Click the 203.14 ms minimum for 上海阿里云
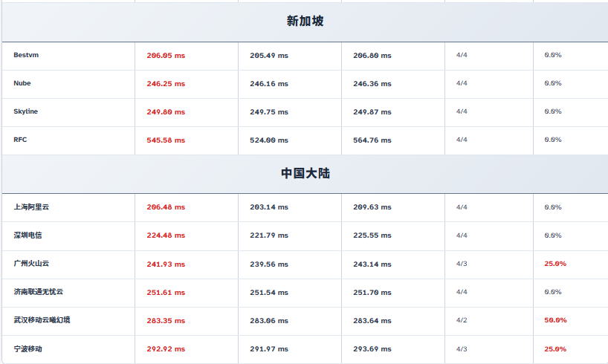 [x=269, y=207]
